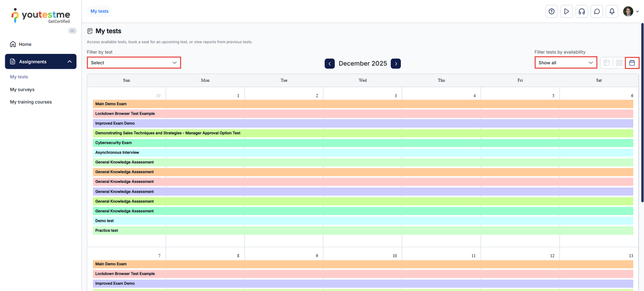Switch to the calendar view icon
Image resolution: width=644 pixels, height=291 pixels.
632,63
